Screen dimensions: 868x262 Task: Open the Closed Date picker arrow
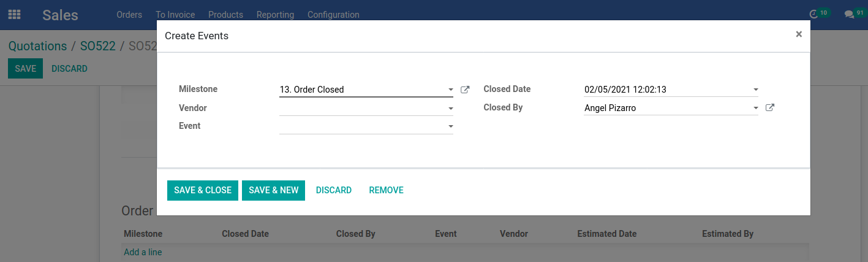pos(755,90)
